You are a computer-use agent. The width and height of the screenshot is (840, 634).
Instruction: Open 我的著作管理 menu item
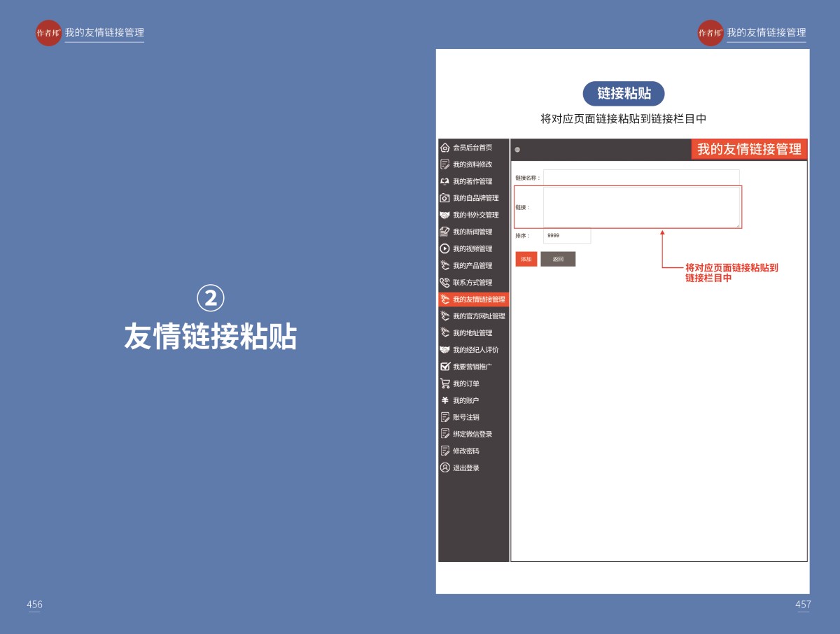coord(472,181)
